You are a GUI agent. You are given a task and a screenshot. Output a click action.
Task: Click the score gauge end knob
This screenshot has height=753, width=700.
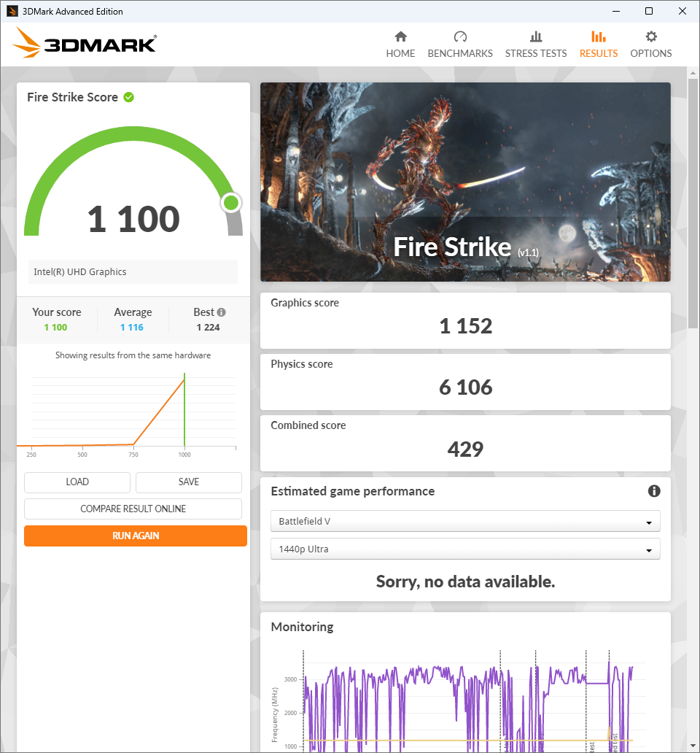pyautogui.click(x=231, y=203)
